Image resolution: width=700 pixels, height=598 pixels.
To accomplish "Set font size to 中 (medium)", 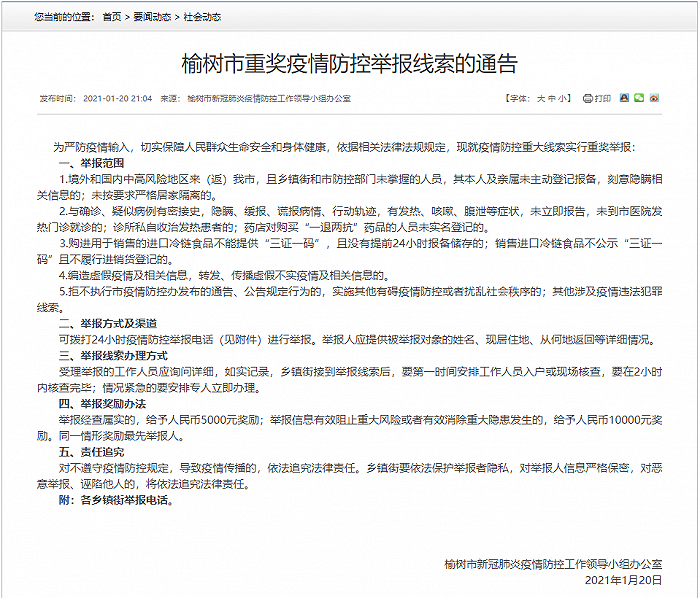I will (552, 98).
